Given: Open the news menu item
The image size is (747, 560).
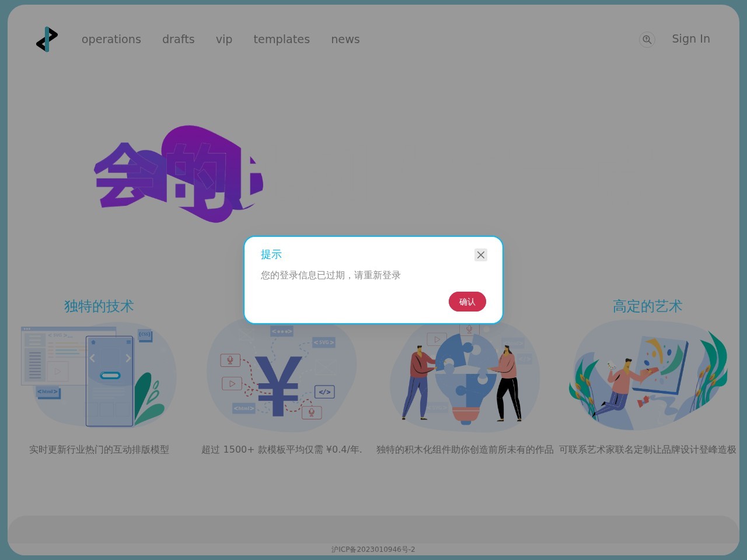Looking at the screenshot, I should tap(345, 39).
